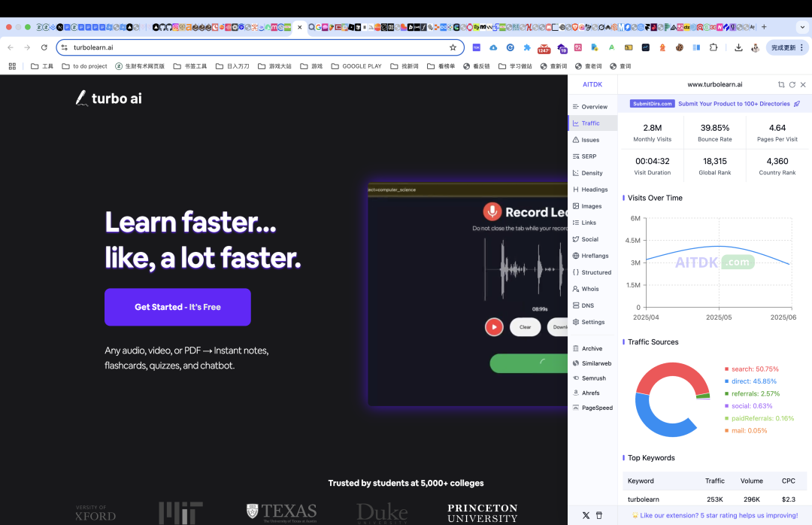
Task: Click the turbolearn.ai address bar
Action: tap(259, 47)
